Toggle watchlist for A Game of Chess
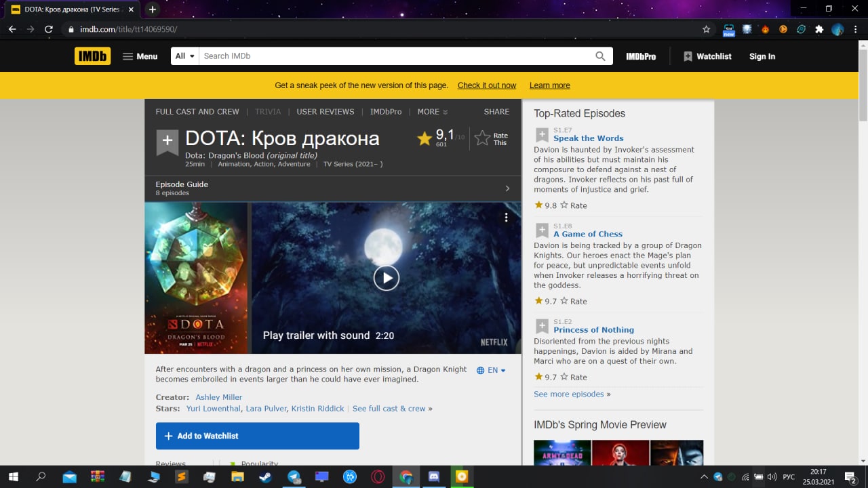868x488 pixels. [542, 230]
